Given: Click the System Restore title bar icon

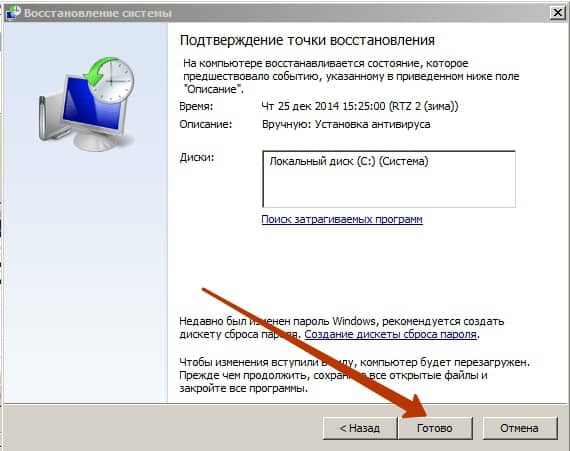Looking at the screenshot, I should tap(13, 12).
